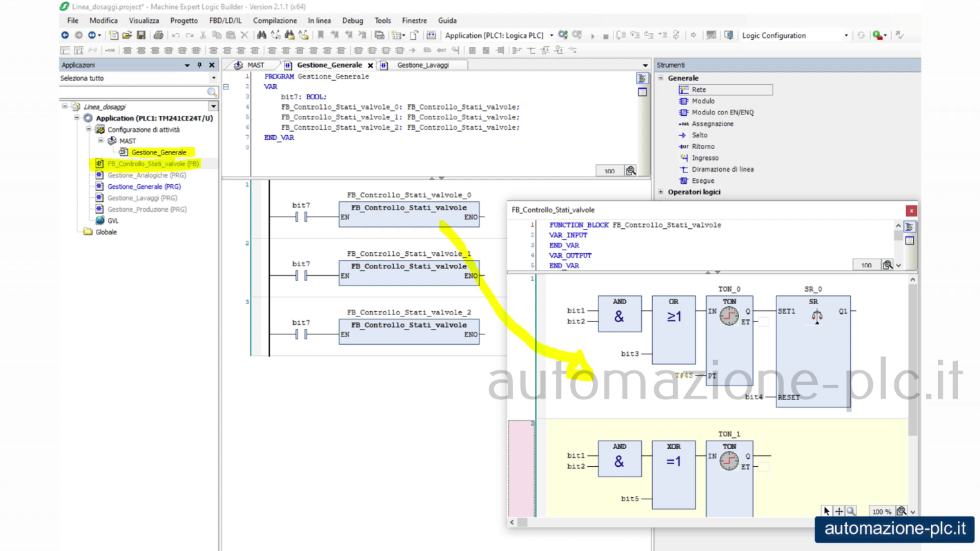Select the Assegnazione tool
This screenshot has width=980, height=551.
[706, 124]
